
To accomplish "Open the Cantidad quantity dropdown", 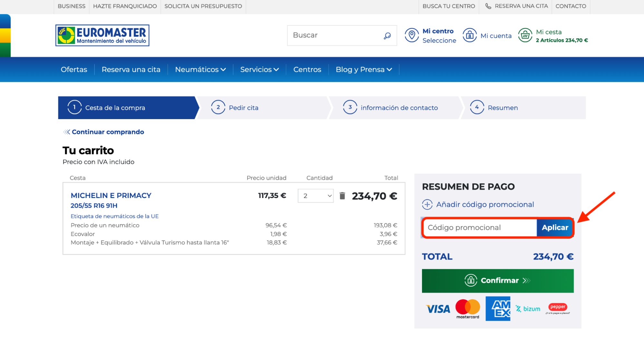I will click(316, 196).
